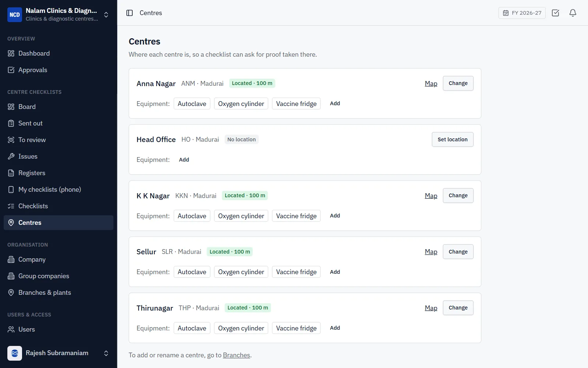The height and width of the screenshot is (368, 588).
Task: Add equipment to Head Office
Action: click(184, 160)
